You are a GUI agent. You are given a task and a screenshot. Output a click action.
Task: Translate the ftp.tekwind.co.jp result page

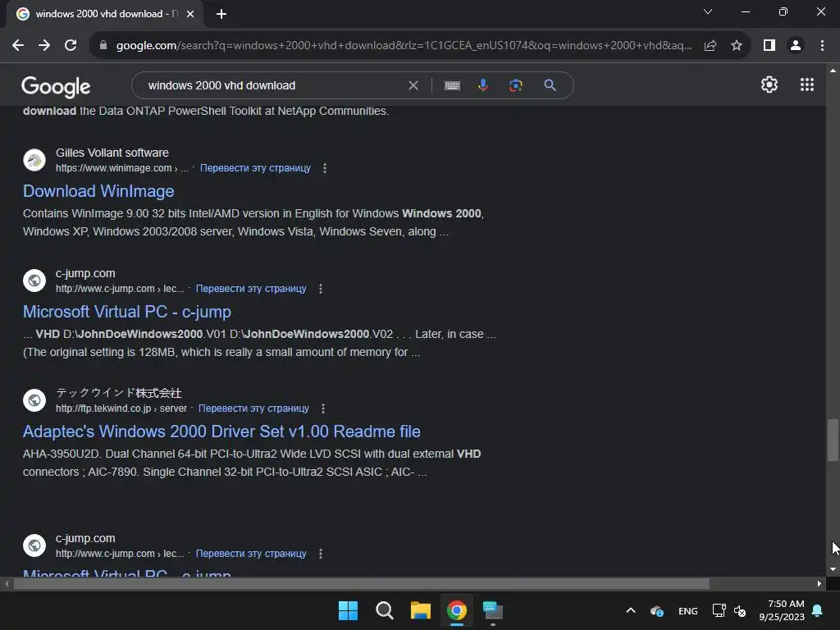pyautogui.click(x=253, y=409)
